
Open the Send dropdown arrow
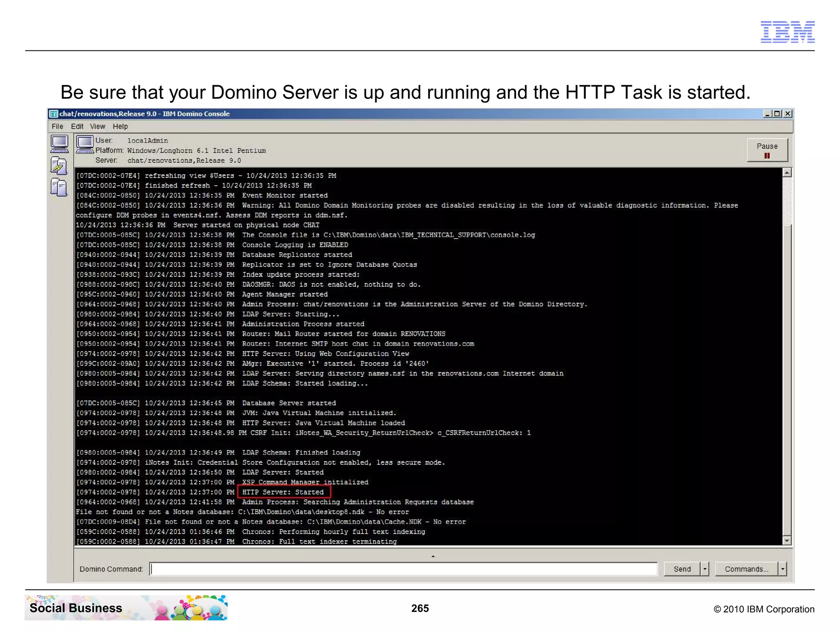pyautogui.click(x=705, y=569)
